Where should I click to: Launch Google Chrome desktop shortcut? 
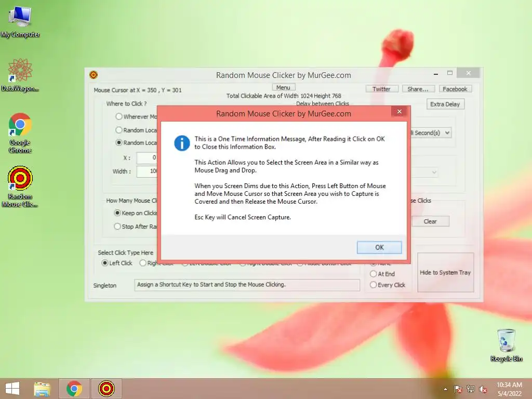coord(20,133)
